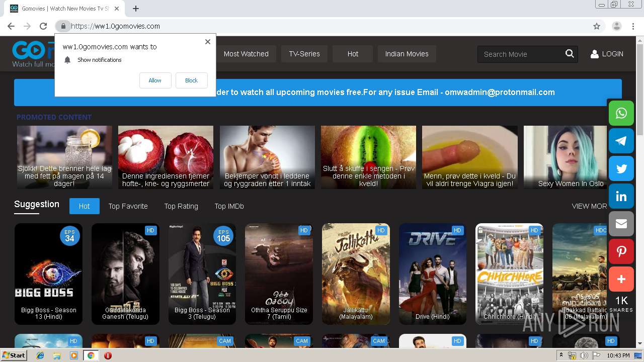Open promoted ad 'Denne ingrediensen fjerner'
Screen dimensions: 644x362
[166, 157]
